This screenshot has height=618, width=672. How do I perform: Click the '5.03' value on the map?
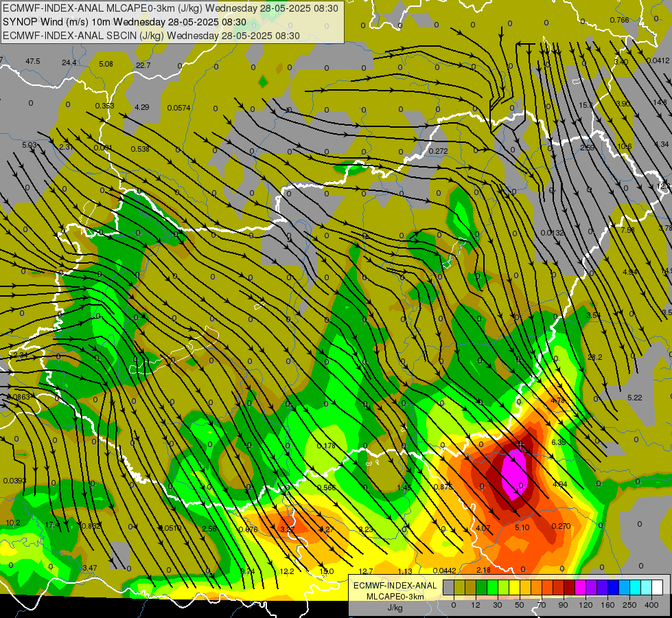(30, 145)
